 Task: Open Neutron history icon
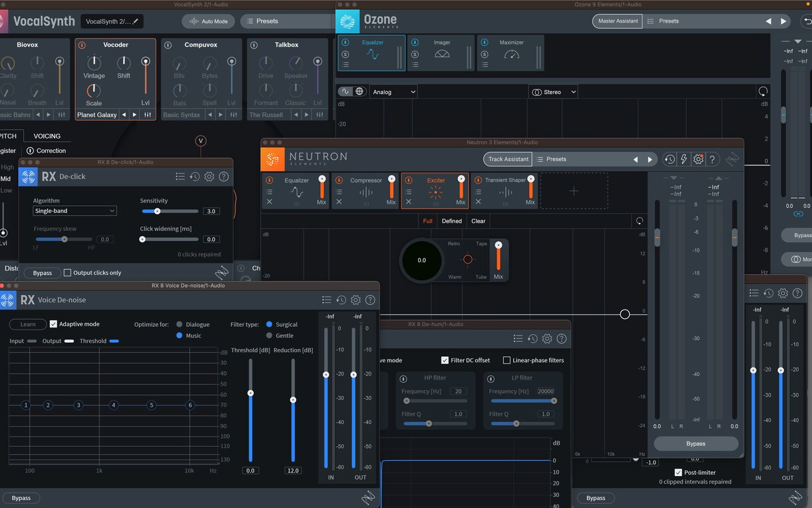pyautogui.click(x=670, y=159)
